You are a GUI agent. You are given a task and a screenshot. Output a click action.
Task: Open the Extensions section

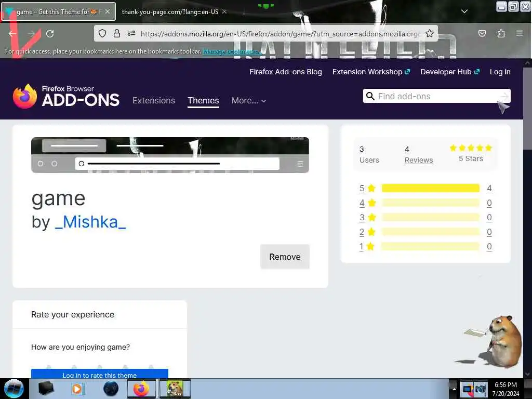(x=154, y=100)
